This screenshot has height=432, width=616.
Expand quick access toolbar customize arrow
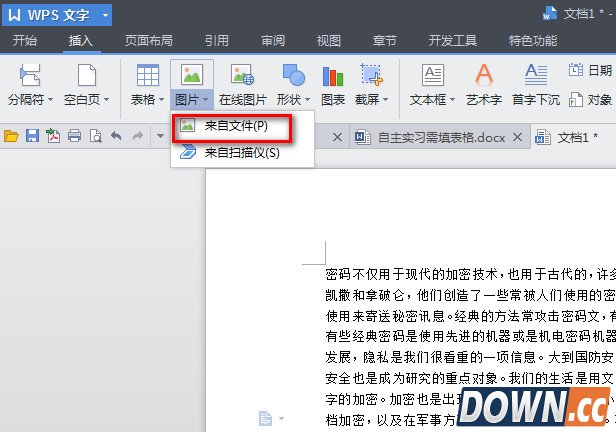coord(160,136)
